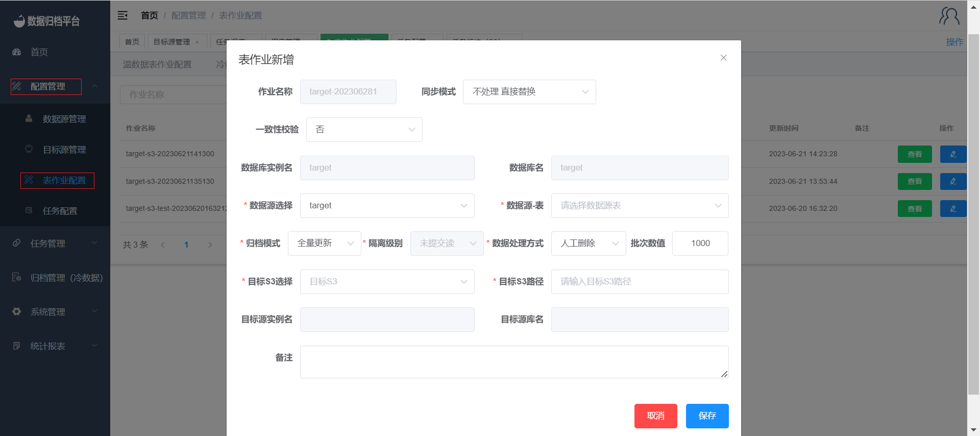Click the 作业名称 field in dialog
The width and height of the screenshot is (980, 436).
(348, 92)
